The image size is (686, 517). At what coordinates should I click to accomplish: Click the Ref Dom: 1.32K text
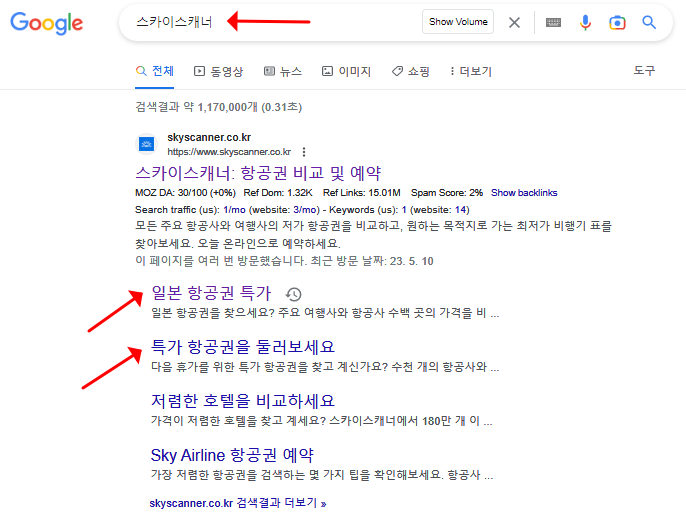[278, 192]
